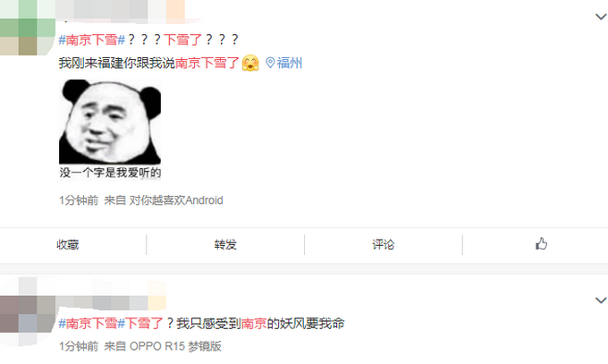Click the 福州 location link
This screenshot has width=608, height=364.
click(x=290, y=63)
